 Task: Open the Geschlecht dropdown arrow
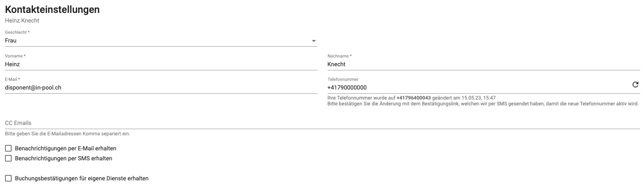313,41
